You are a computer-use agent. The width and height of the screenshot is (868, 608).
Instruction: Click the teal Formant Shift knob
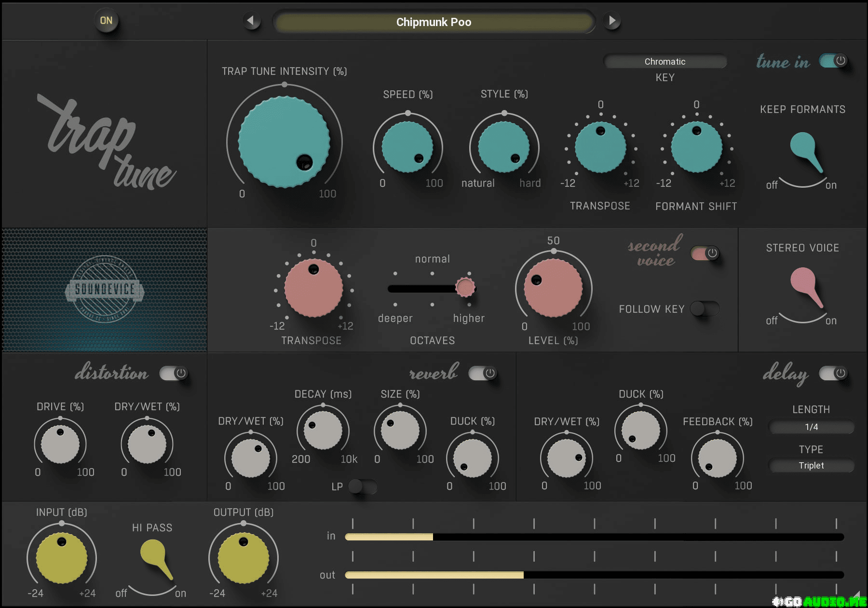tap(696, 147)
